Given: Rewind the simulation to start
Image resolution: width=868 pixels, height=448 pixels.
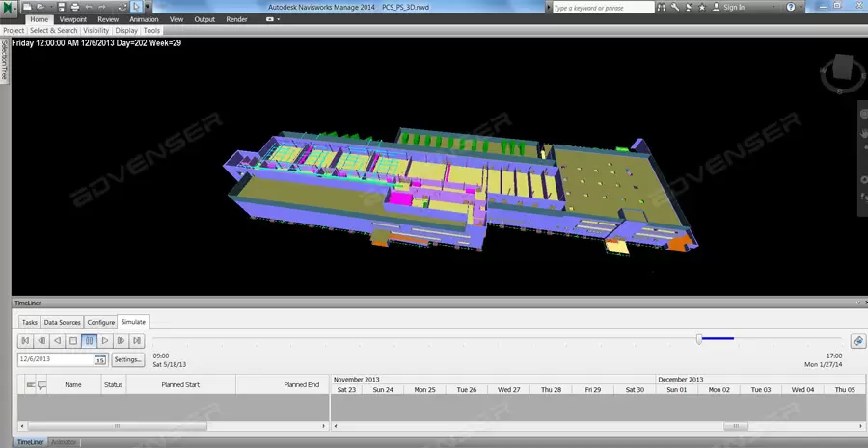Looking at the screenshot, I should [25, 341].
